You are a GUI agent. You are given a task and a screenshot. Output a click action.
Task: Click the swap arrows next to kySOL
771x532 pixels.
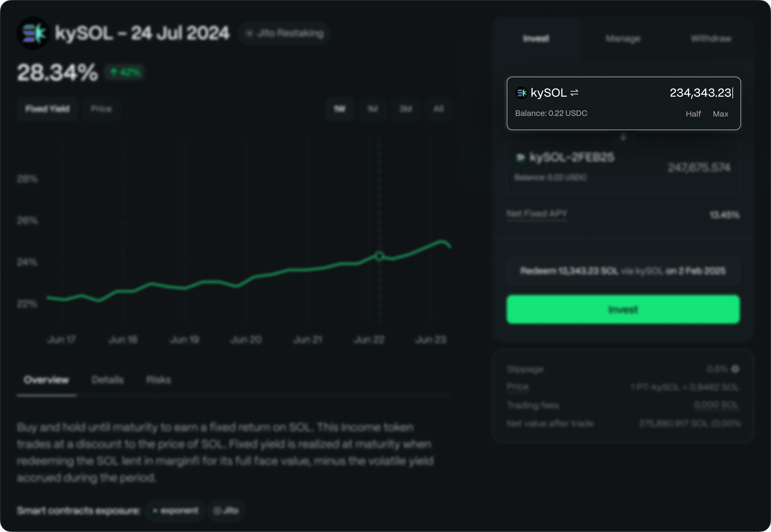pos(574,93)
